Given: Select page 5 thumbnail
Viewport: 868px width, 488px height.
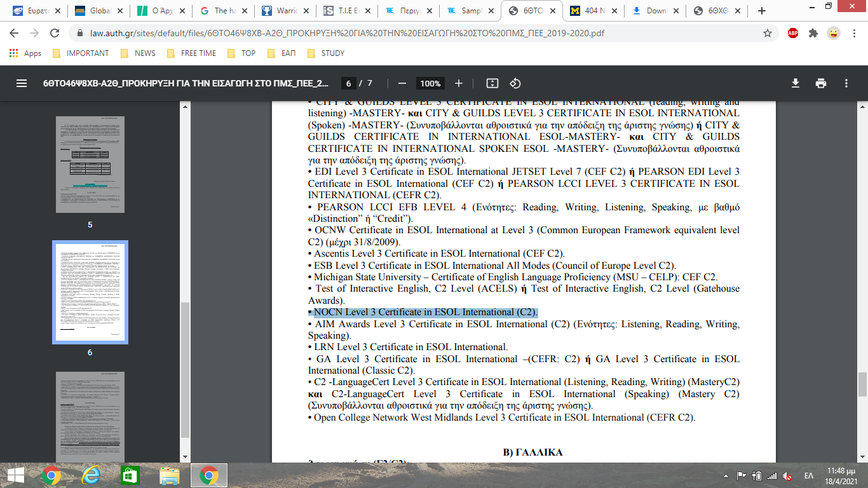Looking at the screenshot, I should 90,164.
